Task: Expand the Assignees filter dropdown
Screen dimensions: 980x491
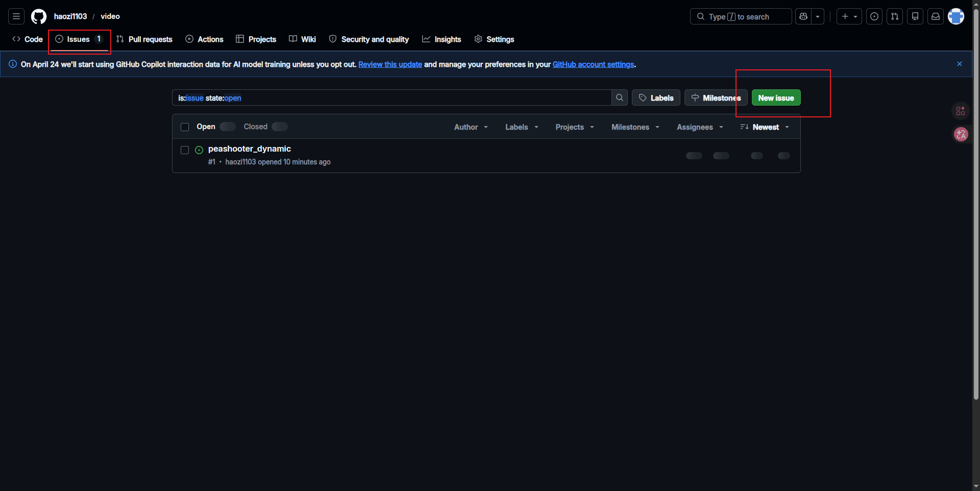Action: click(x=700, y=127)
